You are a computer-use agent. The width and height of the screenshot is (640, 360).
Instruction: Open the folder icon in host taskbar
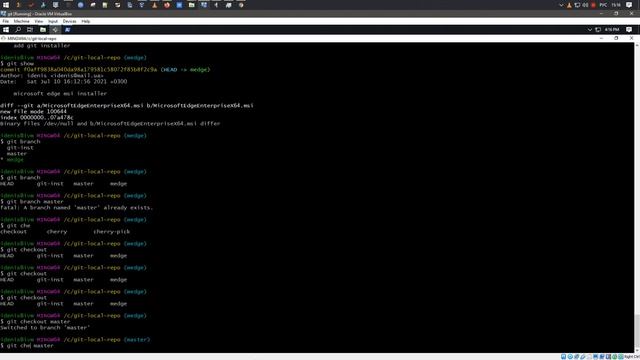click(191, 5)
